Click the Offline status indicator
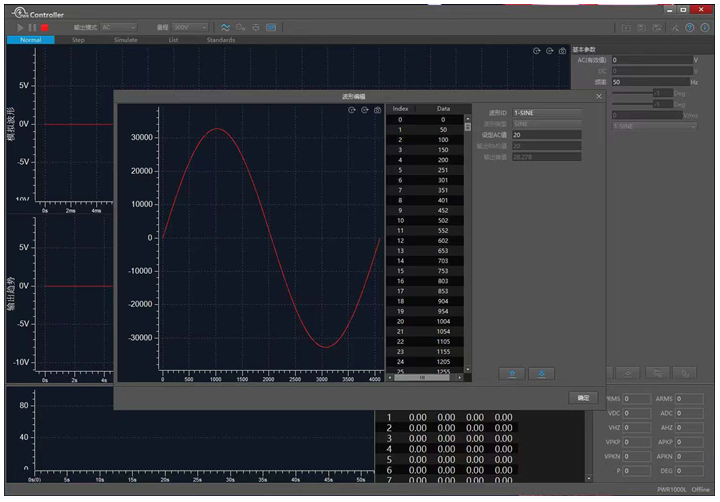The image size is (720, 502). point(701,490)
